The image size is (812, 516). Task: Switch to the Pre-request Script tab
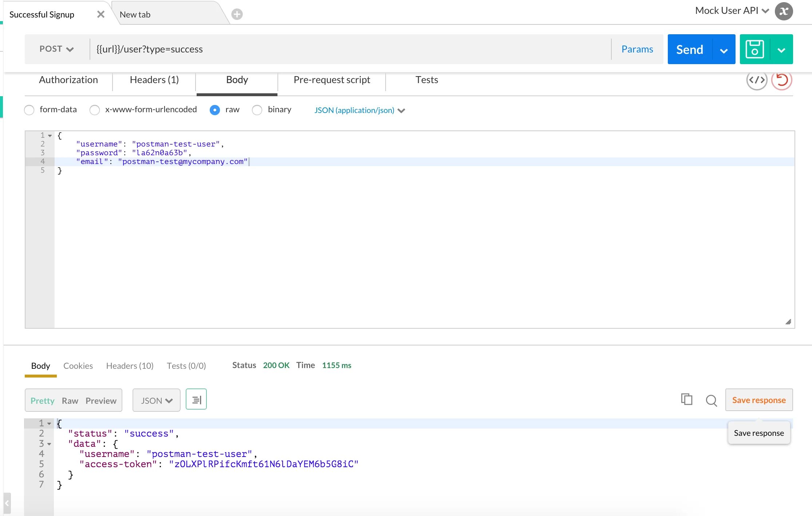pyautogui.click(x=331, y=79)
